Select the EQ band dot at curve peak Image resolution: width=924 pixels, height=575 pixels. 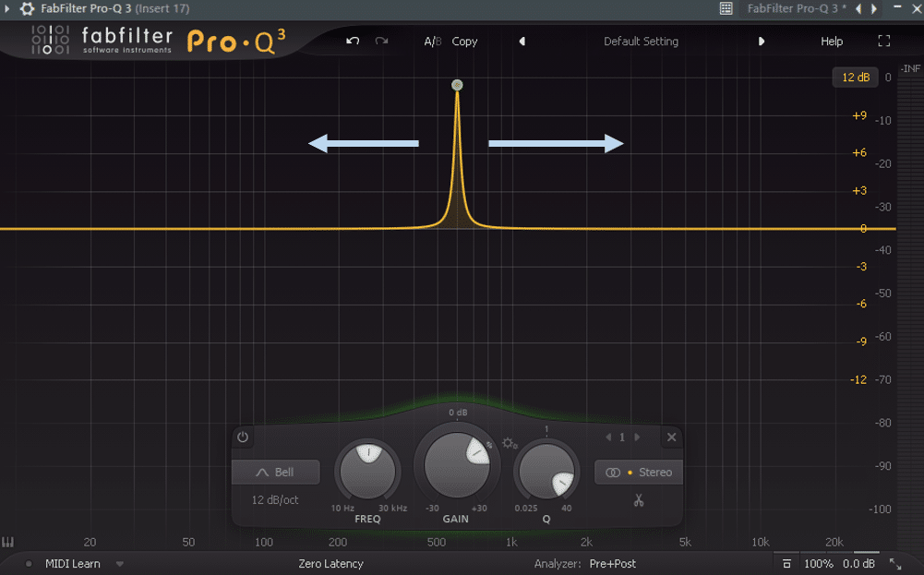[x=457, y=85]
